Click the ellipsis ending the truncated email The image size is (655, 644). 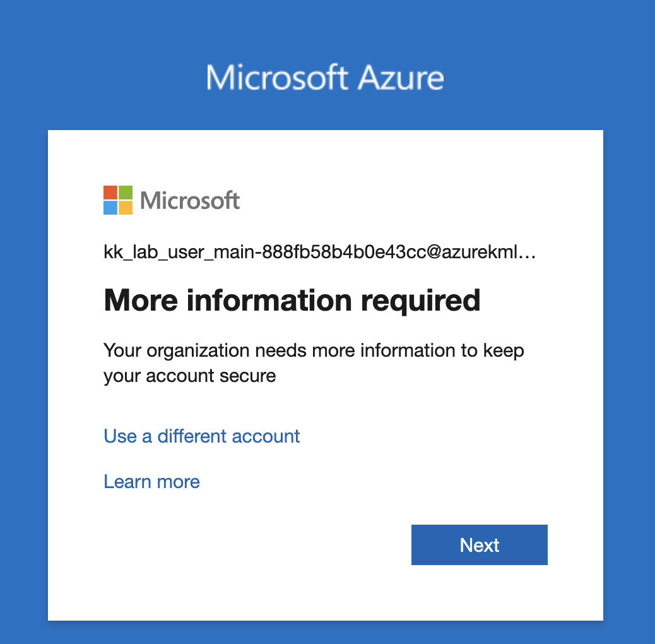pyautogui.click(x=530, y=254)
